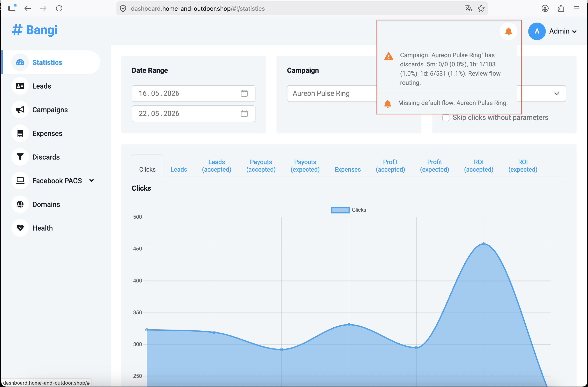This screenshot has width=588, height=387.
Task: Click the Expenses receipt icon
Action: [x=20, y=133]
